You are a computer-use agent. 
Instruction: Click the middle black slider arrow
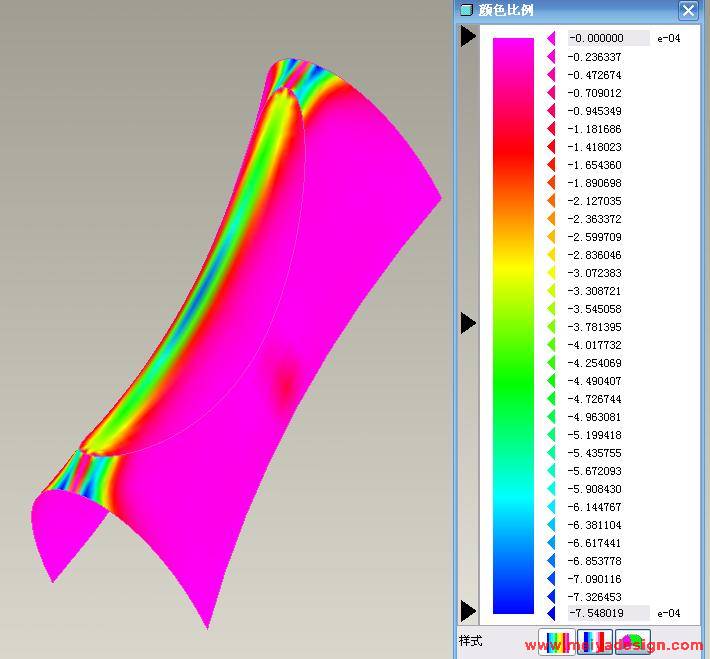[468, 323]
